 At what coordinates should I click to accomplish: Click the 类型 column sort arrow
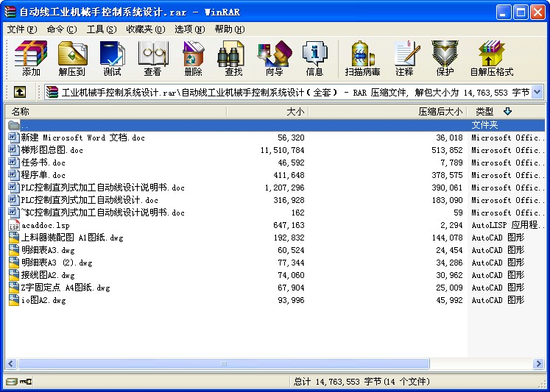tap(507, 111)
